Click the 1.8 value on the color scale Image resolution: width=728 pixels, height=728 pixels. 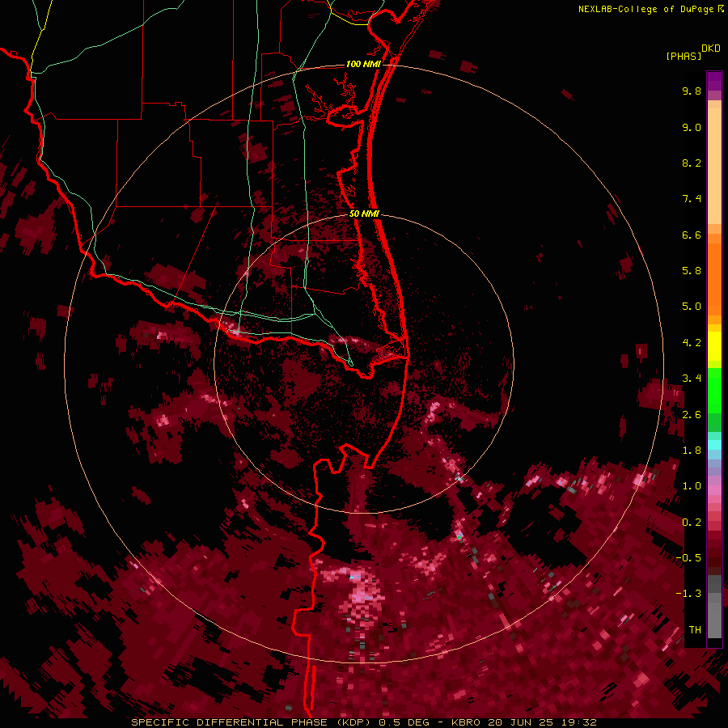pos(692,451)
